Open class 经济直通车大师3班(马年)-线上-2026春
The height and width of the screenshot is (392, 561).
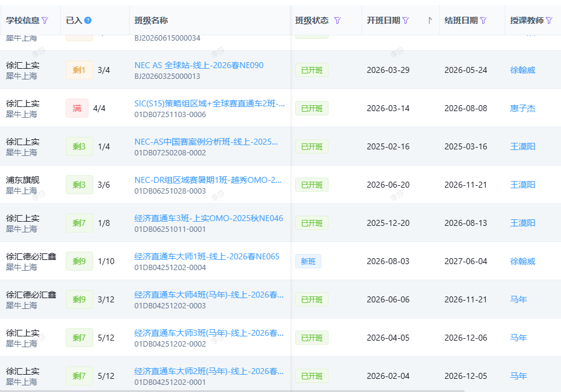pyautogui.click(x=209, y=333)
